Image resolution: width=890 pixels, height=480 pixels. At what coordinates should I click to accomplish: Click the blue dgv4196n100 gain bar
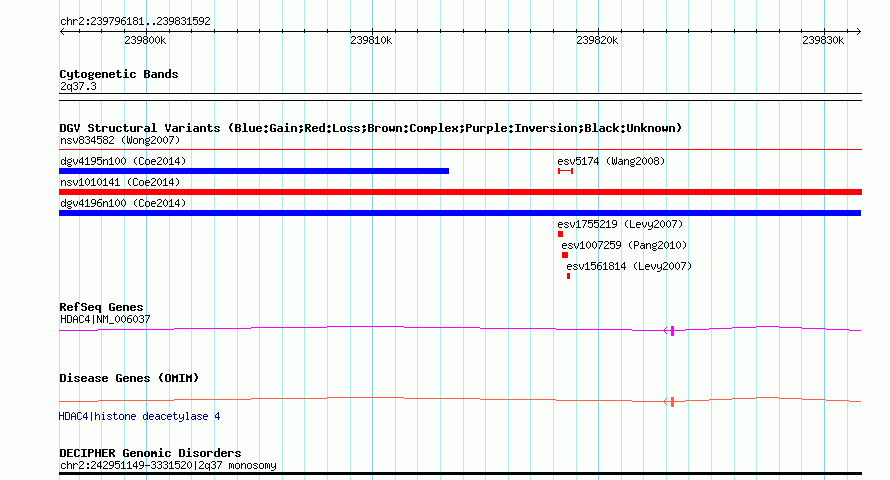point(460,213)
